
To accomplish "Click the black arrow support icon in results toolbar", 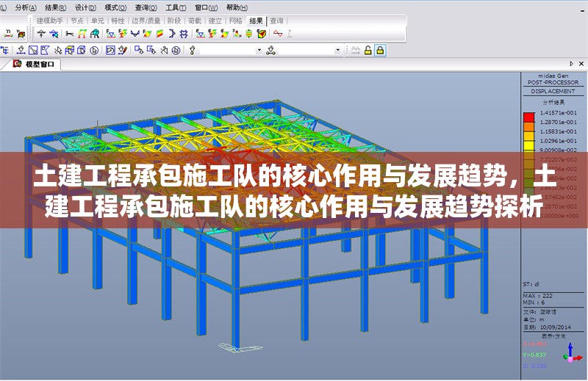I will point(41,34).
